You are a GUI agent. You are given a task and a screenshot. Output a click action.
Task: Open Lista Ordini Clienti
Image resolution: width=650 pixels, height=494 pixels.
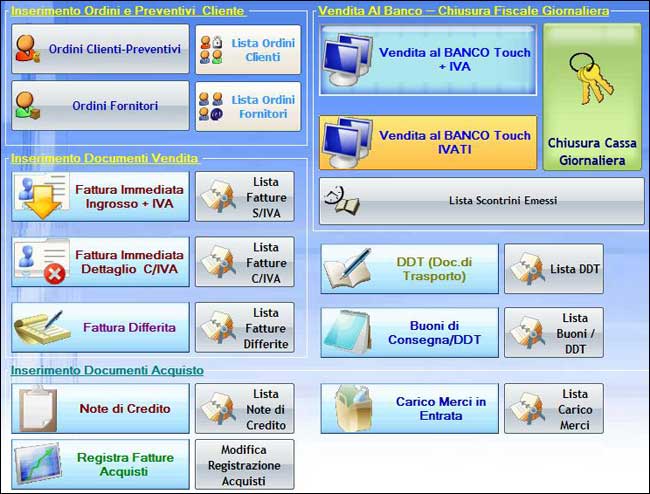[x=248, y=50]
